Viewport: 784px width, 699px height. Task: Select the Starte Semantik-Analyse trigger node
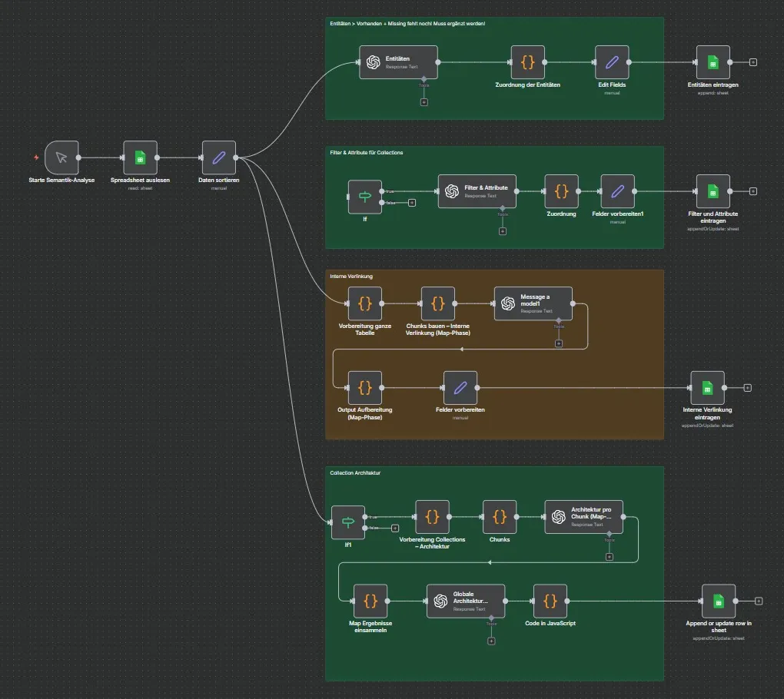pyautogui.click(x=61, y=158)
